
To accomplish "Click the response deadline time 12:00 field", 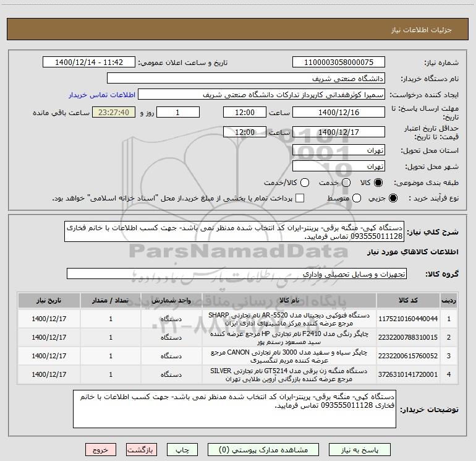I will point(245,112).
